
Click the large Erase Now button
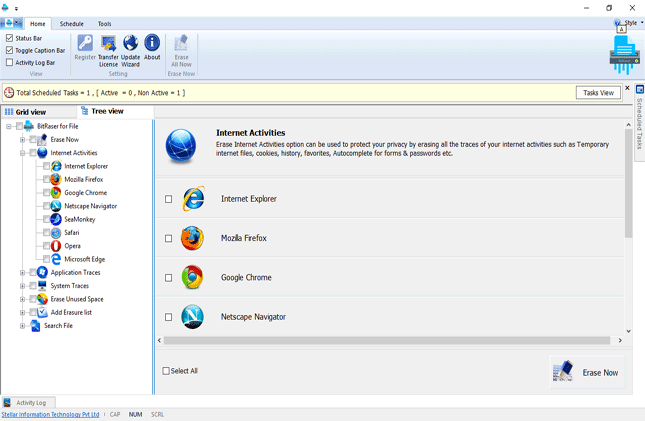(587, 372)
